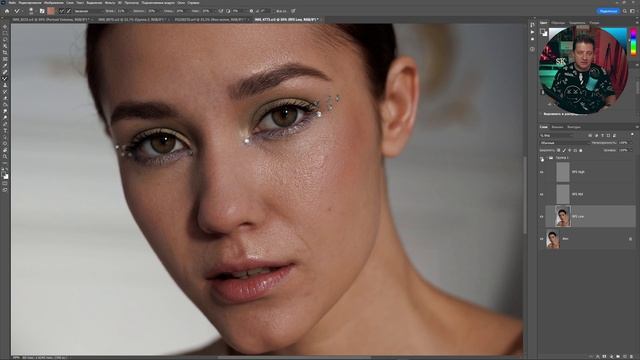Image resolution: width=640 pixels, height=360 pixels.
Task: Hide the SFS Mid layer
Action: point(542,194)
